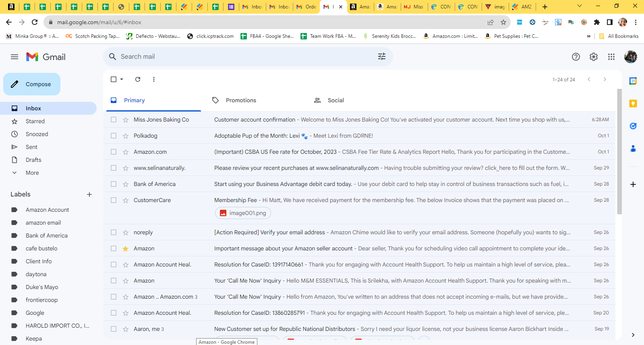Click the Search mail field
Image resolution: width=644 pixels, height=345 pixels.
[248, 57]
